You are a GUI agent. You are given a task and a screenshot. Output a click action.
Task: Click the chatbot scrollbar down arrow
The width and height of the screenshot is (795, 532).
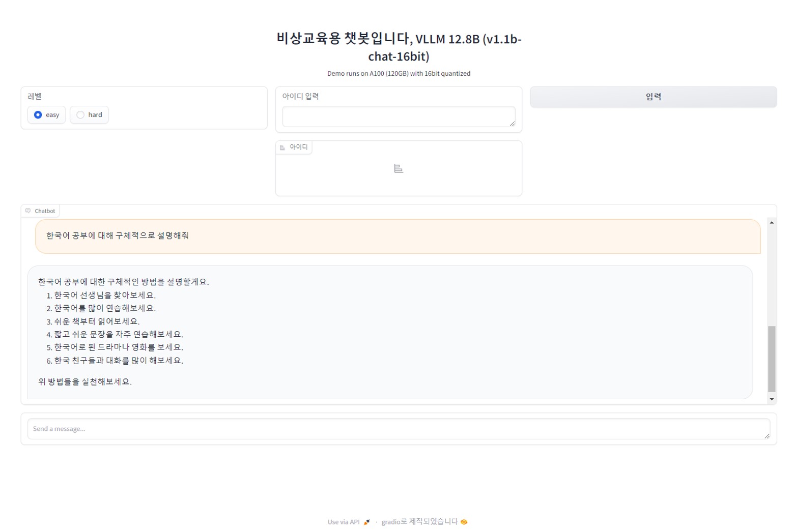tap(772, 399)
